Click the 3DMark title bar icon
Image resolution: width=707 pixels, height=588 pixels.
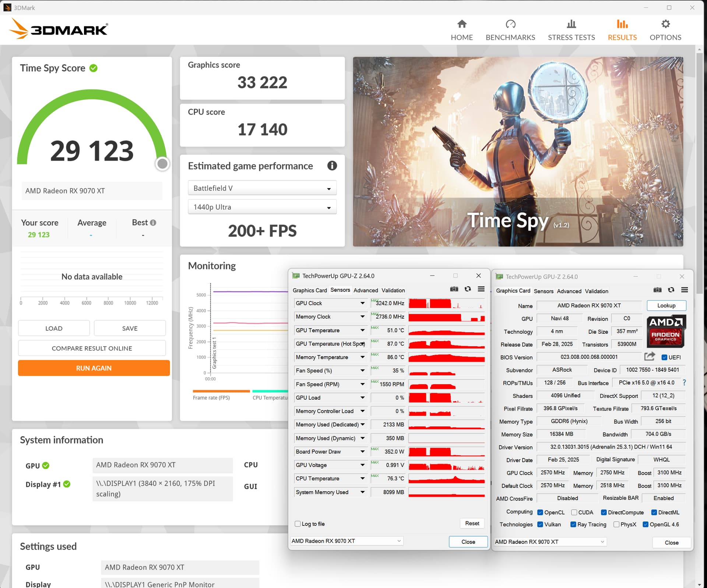tap(7, 7)
